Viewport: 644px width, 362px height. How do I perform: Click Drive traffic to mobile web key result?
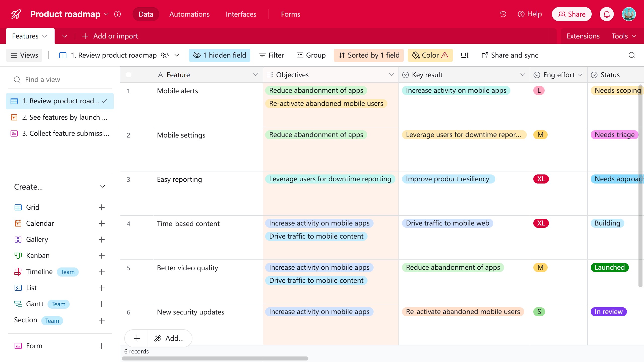coord(447,223)
